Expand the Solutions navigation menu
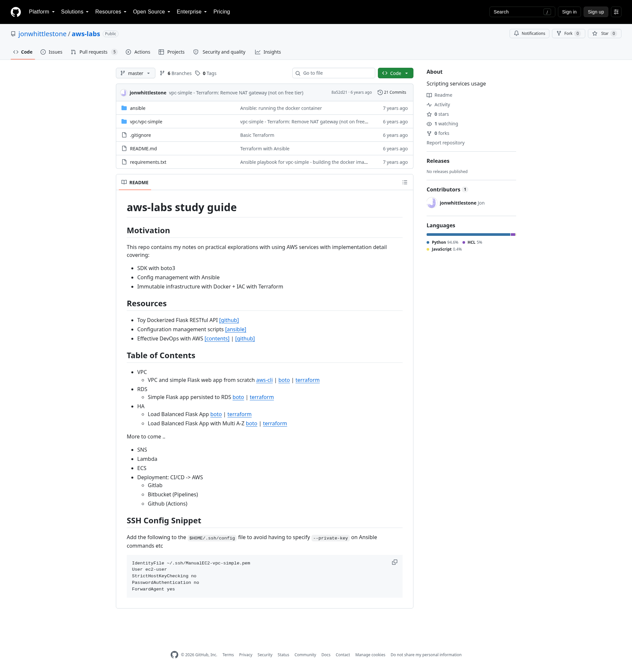The width and height of the screenshot is (632, 672). [75, 12]
